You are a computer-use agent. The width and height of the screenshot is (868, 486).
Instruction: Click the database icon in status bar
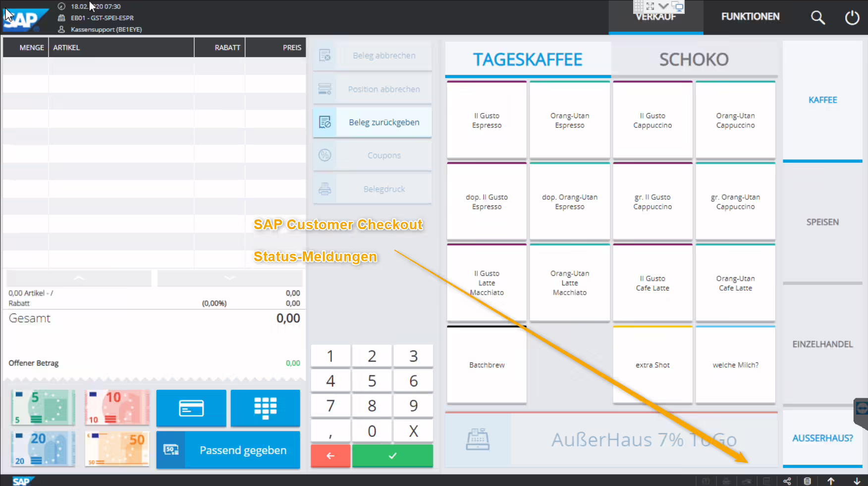807,481
